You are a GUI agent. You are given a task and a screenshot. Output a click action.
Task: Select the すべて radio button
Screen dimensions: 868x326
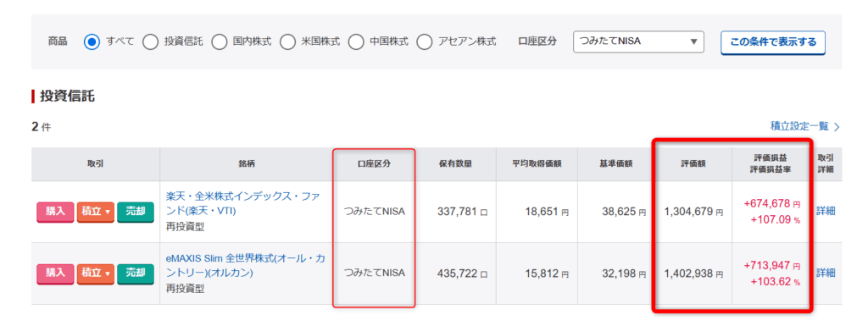point(92,42)
